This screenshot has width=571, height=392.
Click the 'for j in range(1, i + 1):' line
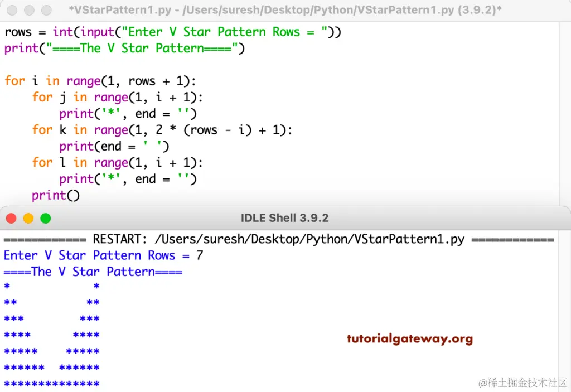[x=117, y=97]
